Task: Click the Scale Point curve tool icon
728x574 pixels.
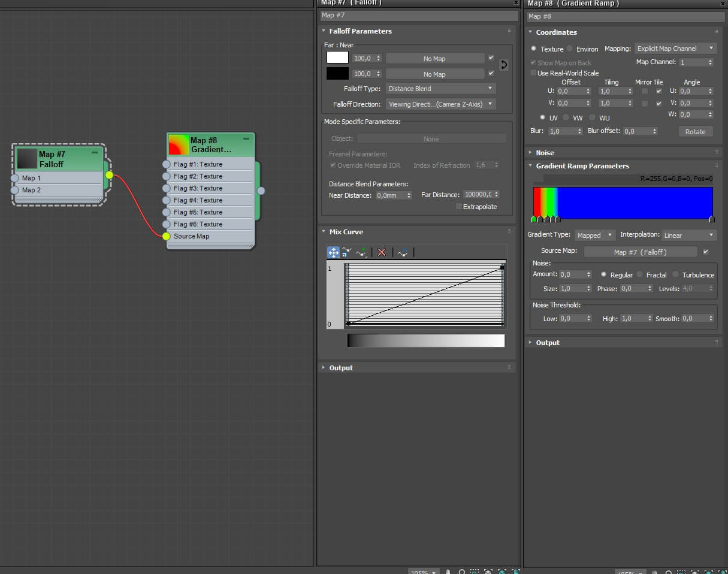Action: pyautogui.click(x=346, y=252)
